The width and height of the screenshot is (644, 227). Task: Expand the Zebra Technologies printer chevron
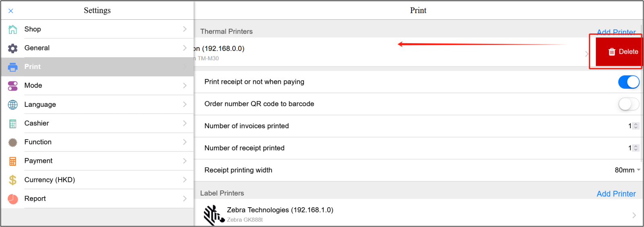pyautogui.click(x=634, y=215)
